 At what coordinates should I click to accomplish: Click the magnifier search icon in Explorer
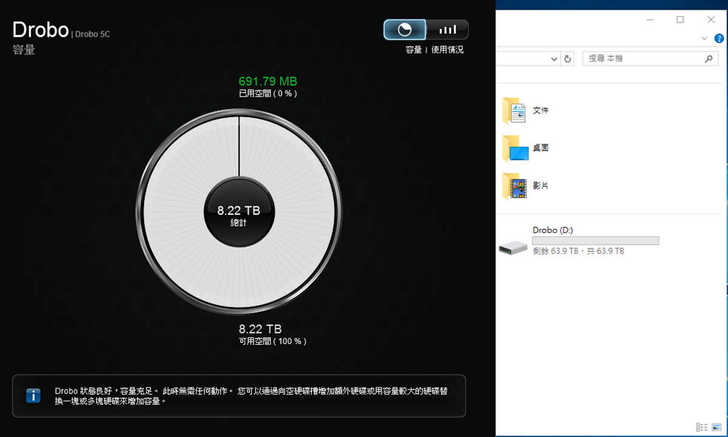pos(708,59)
